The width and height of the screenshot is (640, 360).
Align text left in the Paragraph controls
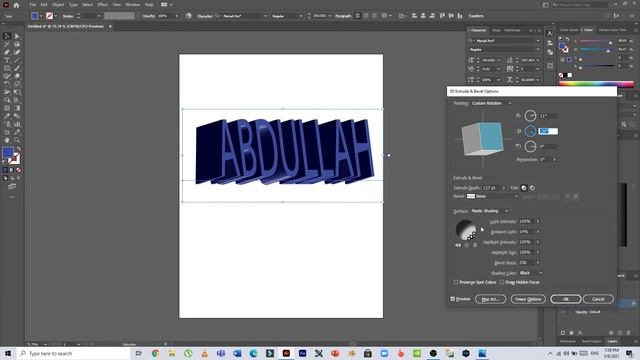(x=358, y=16)
